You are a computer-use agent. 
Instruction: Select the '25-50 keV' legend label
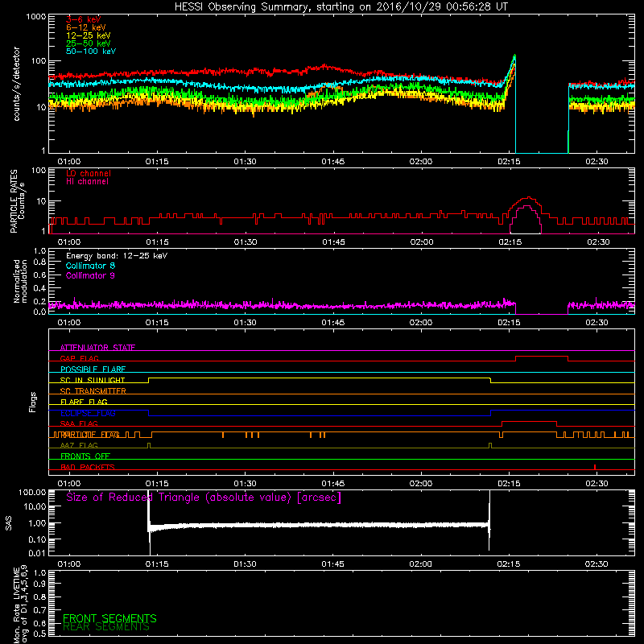point(89,43)
